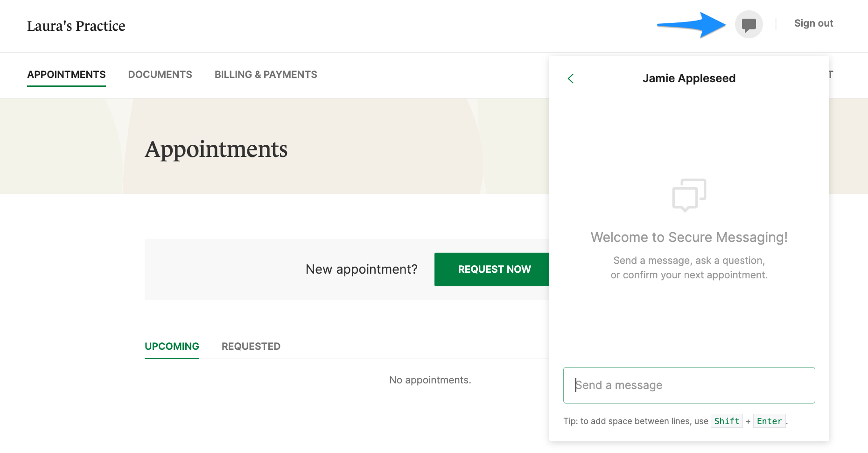Screen dimensions: 868x453
Task: View the REQUESTED appointments tab
Action: tap(251, 346)
